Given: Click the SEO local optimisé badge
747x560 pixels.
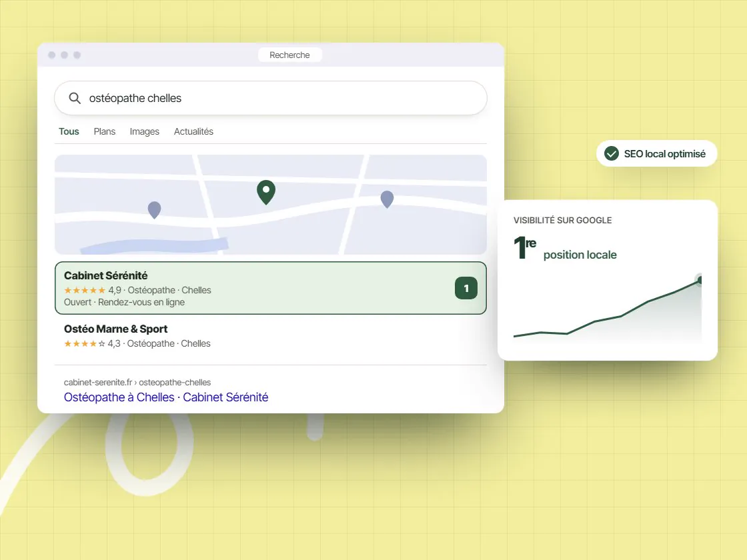Looking at the screenshot, I should point(657,154).
